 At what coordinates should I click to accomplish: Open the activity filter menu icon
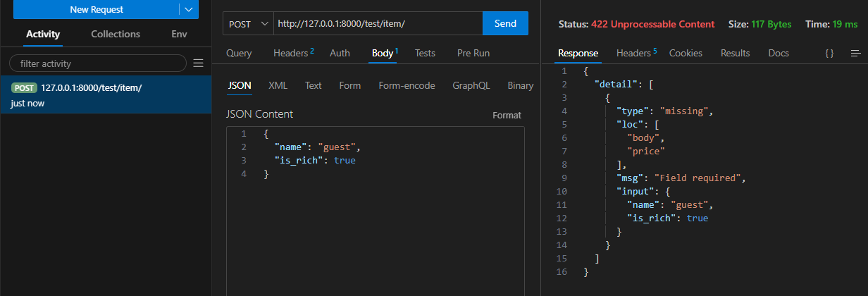pyautogui.click(x=198, y=63)
